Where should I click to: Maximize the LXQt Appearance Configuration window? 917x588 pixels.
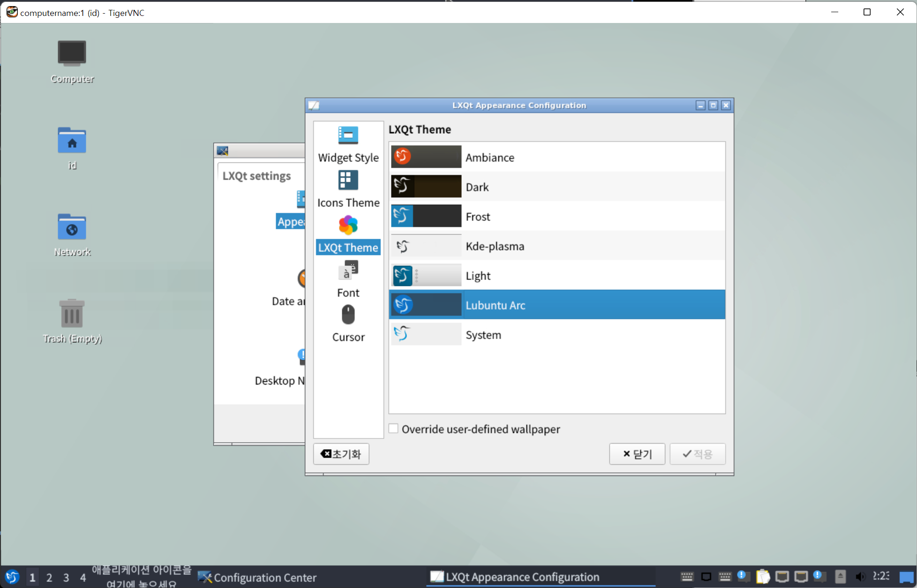click(713, 106)
